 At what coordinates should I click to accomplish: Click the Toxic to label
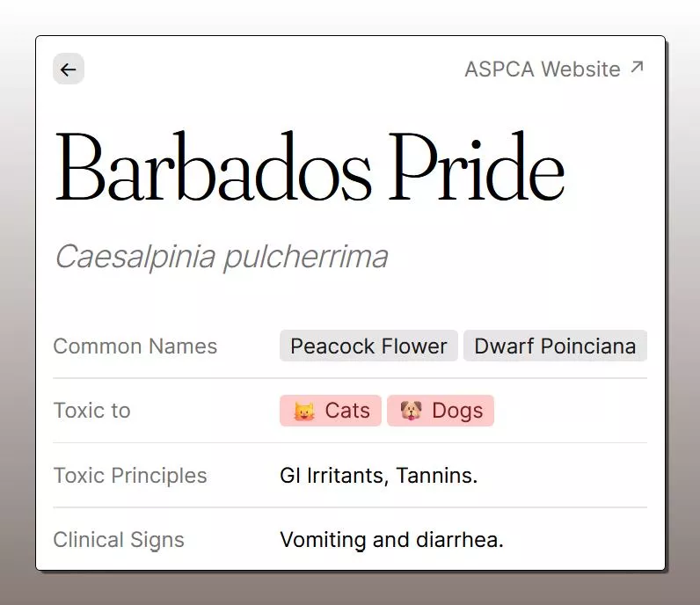91,411
